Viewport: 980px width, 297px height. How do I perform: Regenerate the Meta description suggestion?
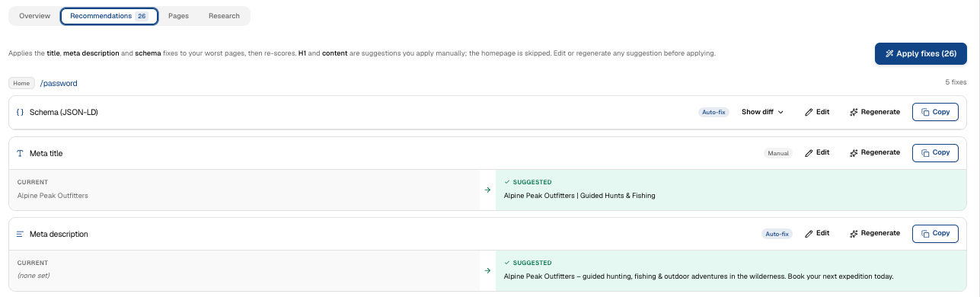click(x=875, y=233)
